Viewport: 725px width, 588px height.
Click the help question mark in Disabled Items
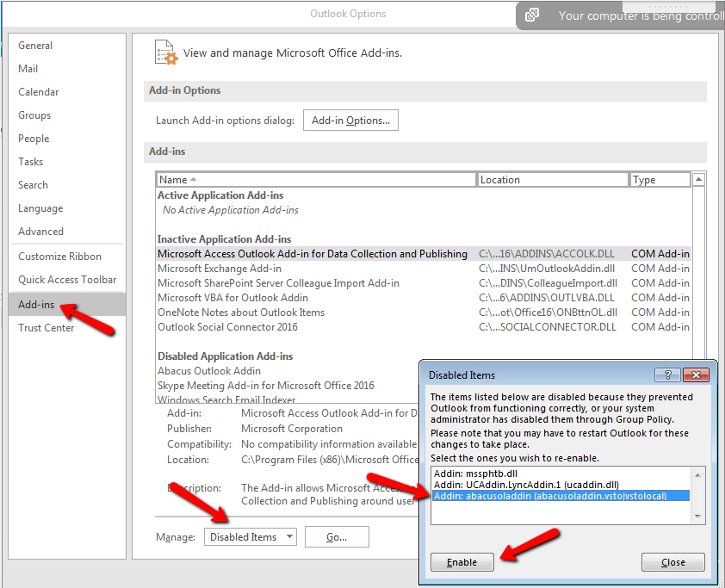(x=667, y=374)
